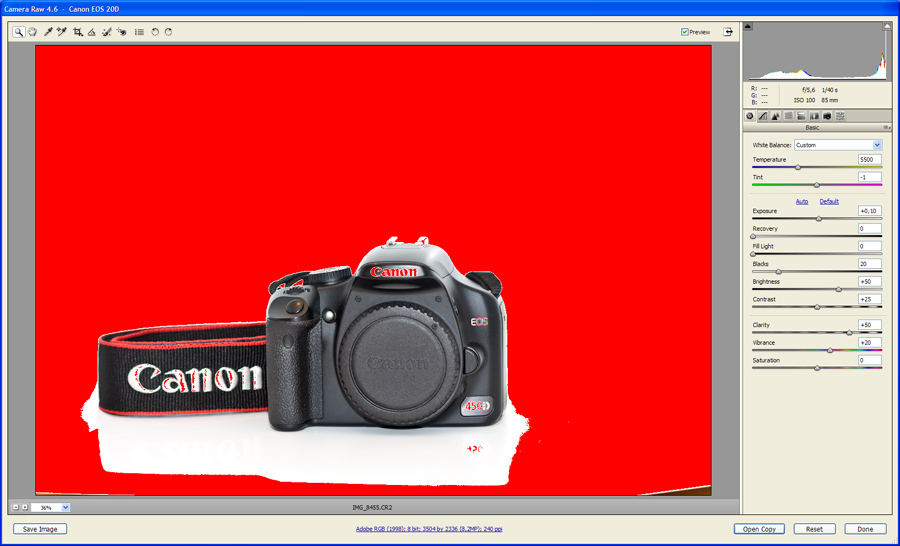Switch to the Lens Corrections tab
This screenshot has height=546, width=900.
point(814,116)
